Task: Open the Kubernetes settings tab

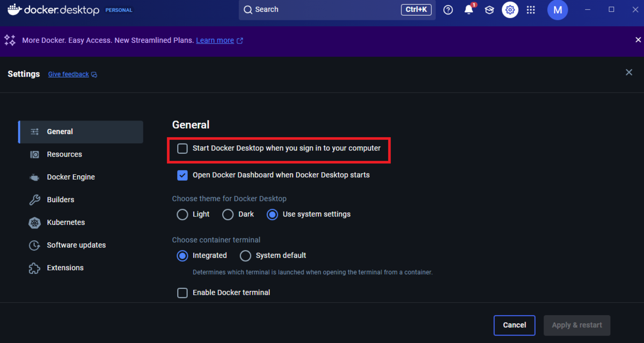Action: click(x=80, y=222)
